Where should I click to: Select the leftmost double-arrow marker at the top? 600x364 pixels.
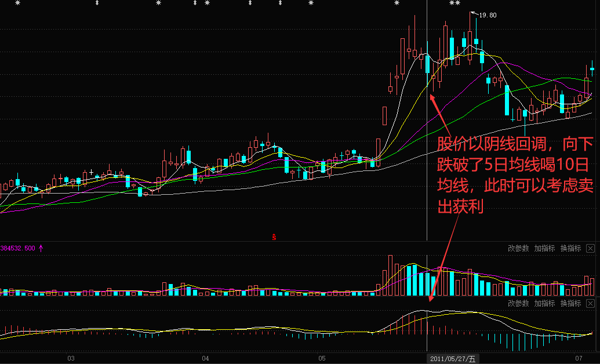pyautogui.click(x=97, y=3)
